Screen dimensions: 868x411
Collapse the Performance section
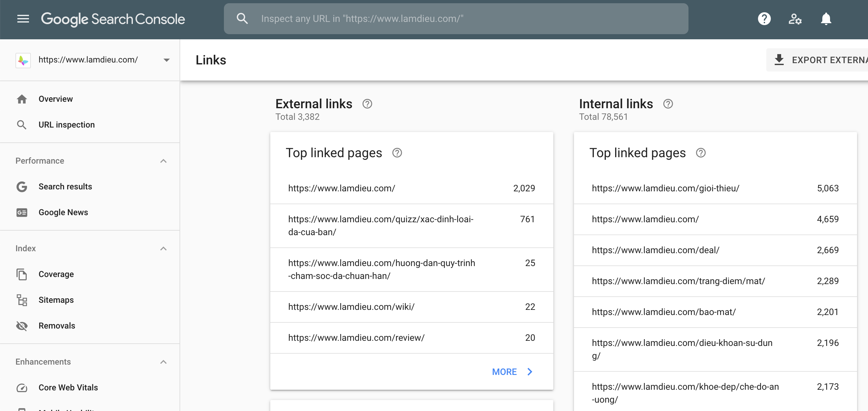(163, 161)
